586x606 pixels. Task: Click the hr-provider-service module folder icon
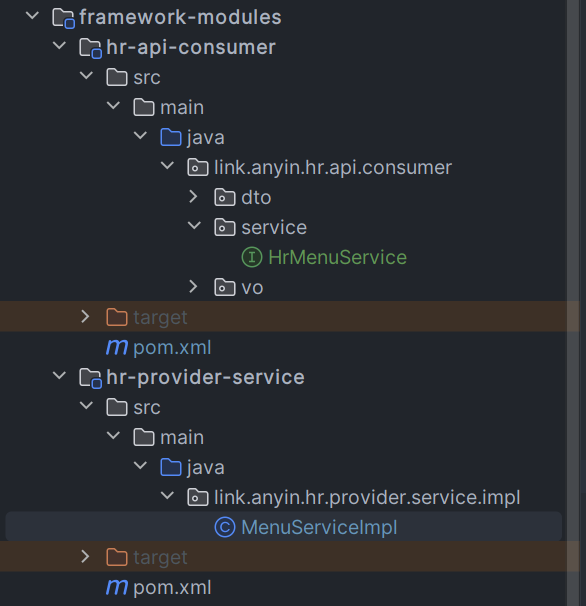(90, 378)
